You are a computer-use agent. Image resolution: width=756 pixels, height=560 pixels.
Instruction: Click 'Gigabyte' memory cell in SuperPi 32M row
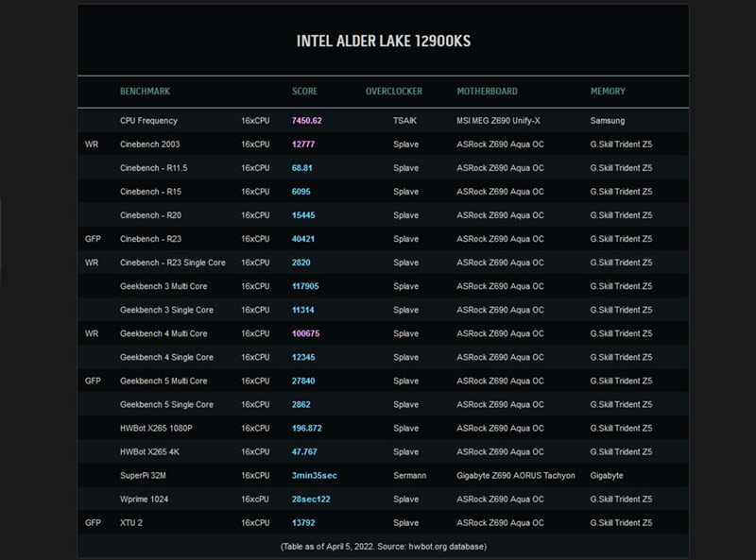[x=607, y=475]
